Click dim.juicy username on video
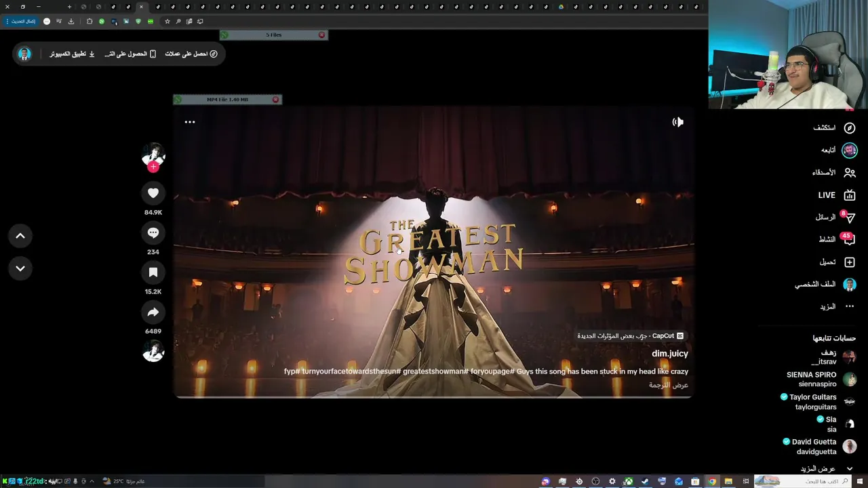This screenshot has width=868, height=488. coord(670,354)
